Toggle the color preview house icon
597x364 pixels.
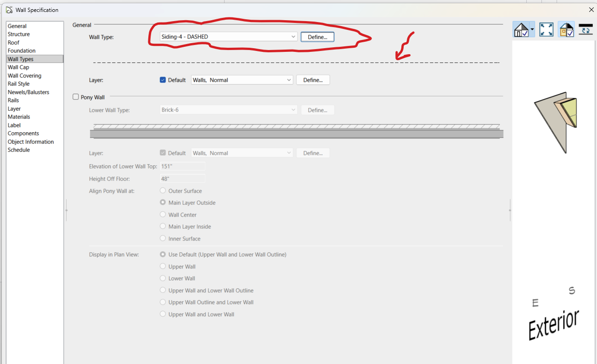click(x=566, y=30)
